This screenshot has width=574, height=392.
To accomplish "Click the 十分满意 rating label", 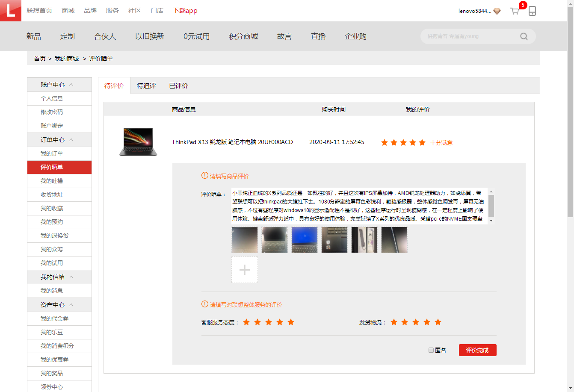I will [441, 143].
